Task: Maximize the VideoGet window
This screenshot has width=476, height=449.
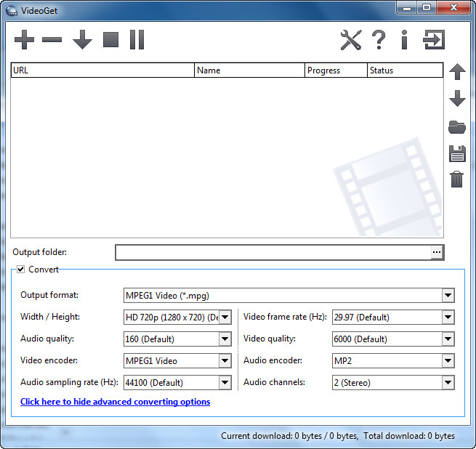Action: pyautogui.click(x=427, y=8)
